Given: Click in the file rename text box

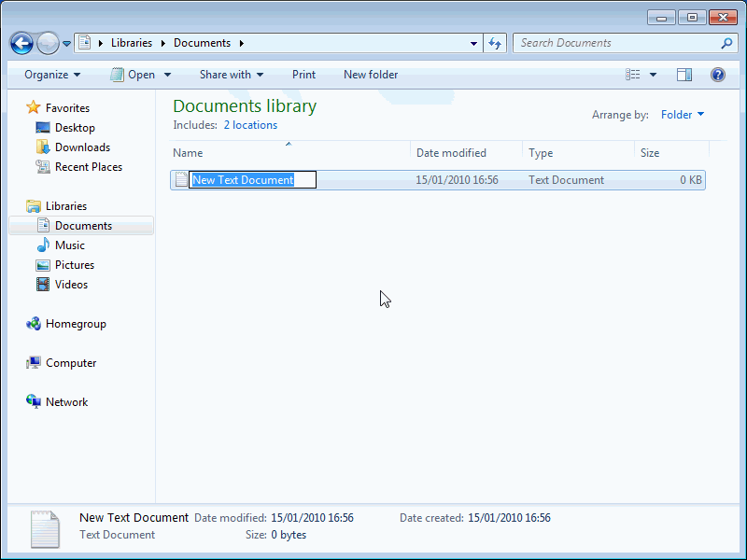Looking at the screenshot, I should point(252,179).
